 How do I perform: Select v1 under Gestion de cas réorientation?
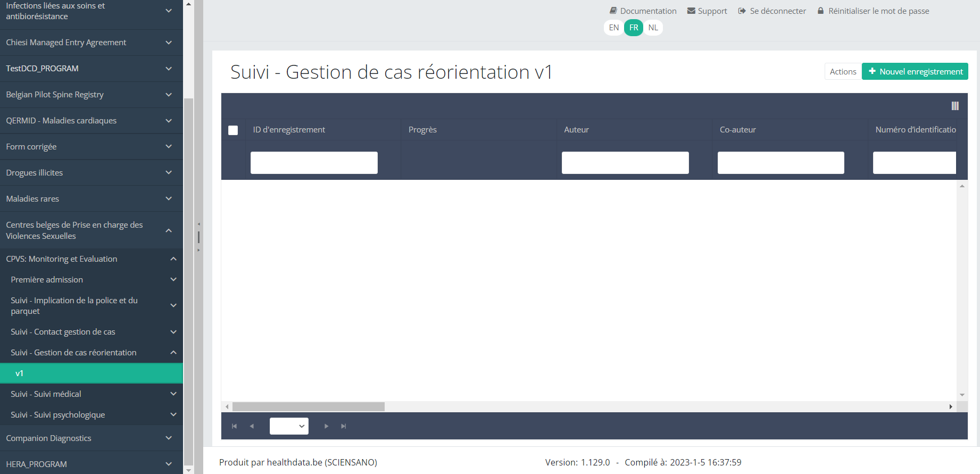[91, 373]
